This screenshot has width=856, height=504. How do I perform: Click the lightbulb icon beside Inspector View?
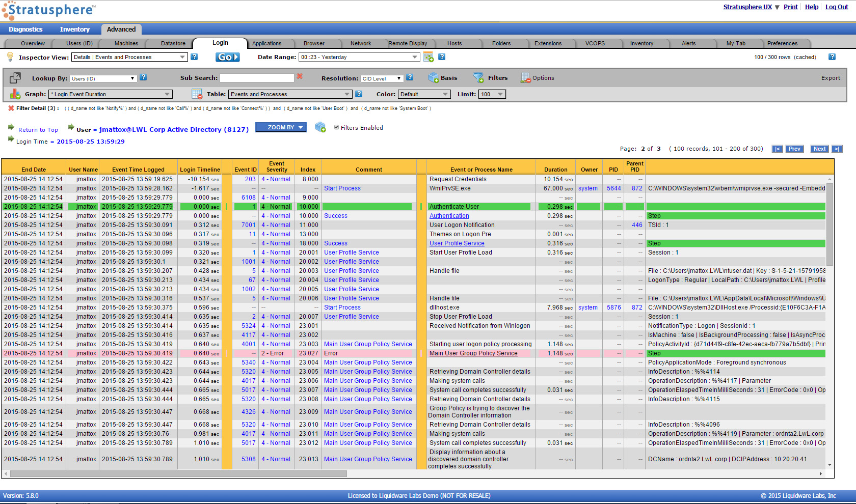[10, 57]
